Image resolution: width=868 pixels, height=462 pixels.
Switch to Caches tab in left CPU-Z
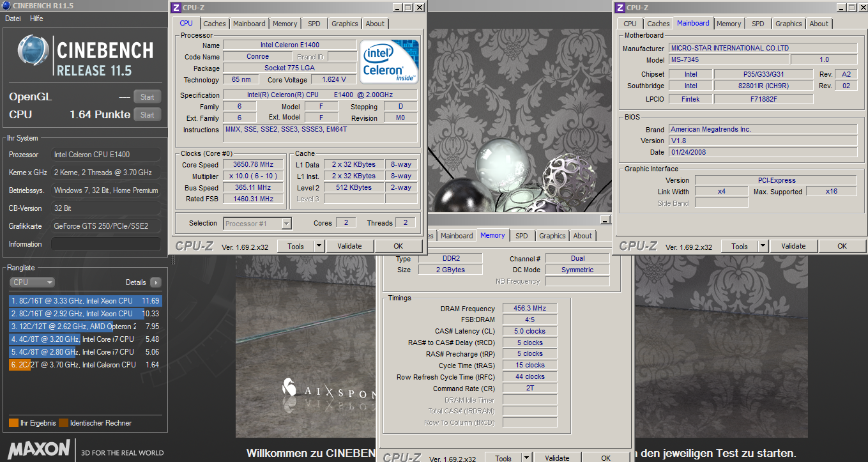[215, 24]
